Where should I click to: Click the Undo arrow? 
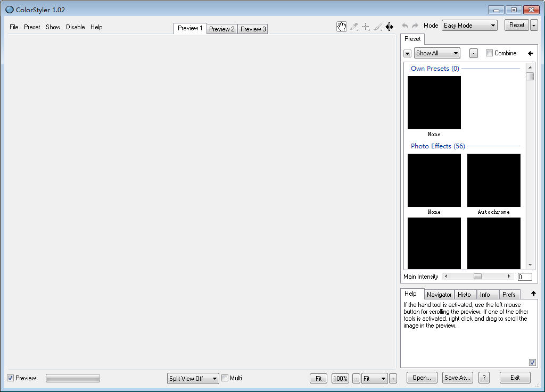[x=405, y=26]
